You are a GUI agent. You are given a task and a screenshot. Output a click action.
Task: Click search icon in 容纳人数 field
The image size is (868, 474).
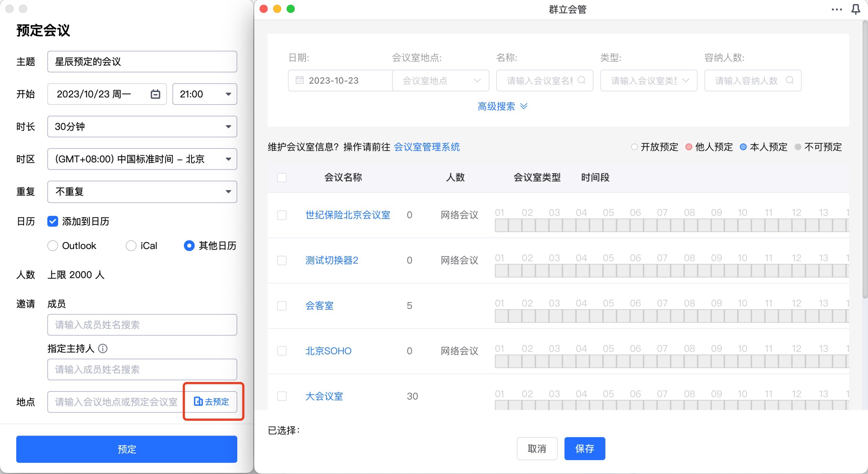pyautogui.click(x=790, y=80)
